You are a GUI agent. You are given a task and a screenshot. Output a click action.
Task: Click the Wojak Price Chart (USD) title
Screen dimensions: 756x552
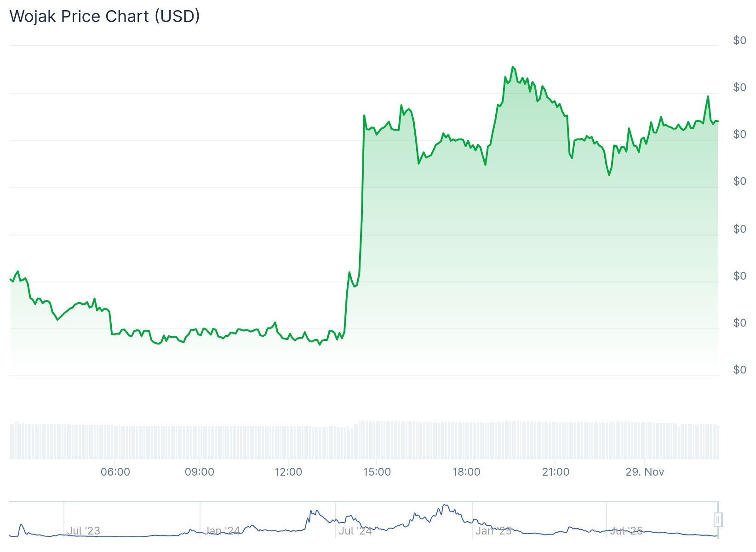(105, 16)
